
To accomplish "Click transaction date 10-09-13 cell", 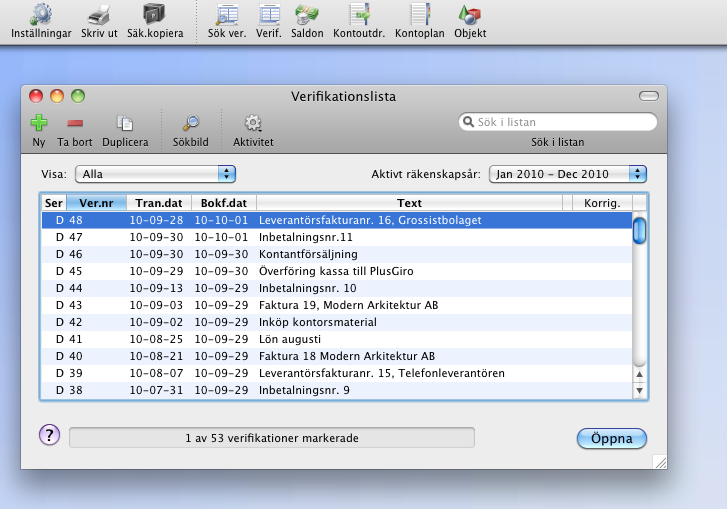I will click(156, 288).
